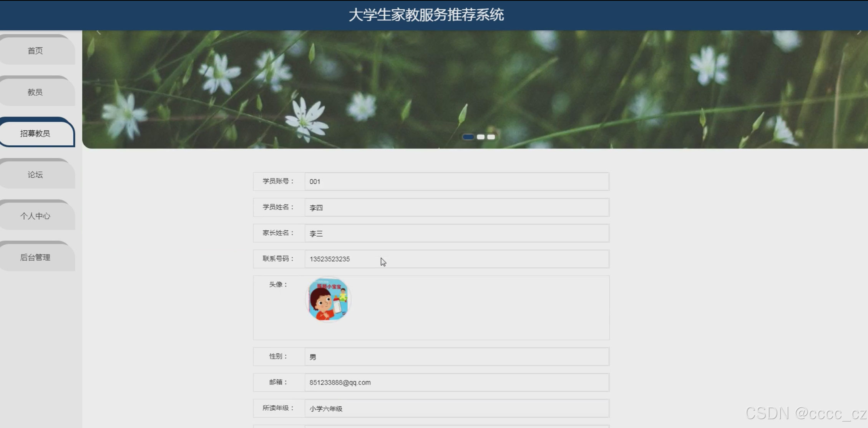This screenshot has width=868, height=428.
Task: Go to the 教员 menu item
Action: (x=35, y=92)
